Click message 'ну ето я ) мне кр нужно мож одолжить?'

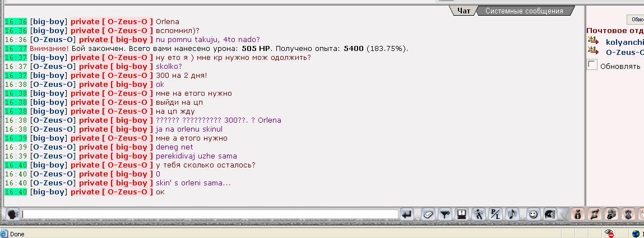[x=233, y=58]
